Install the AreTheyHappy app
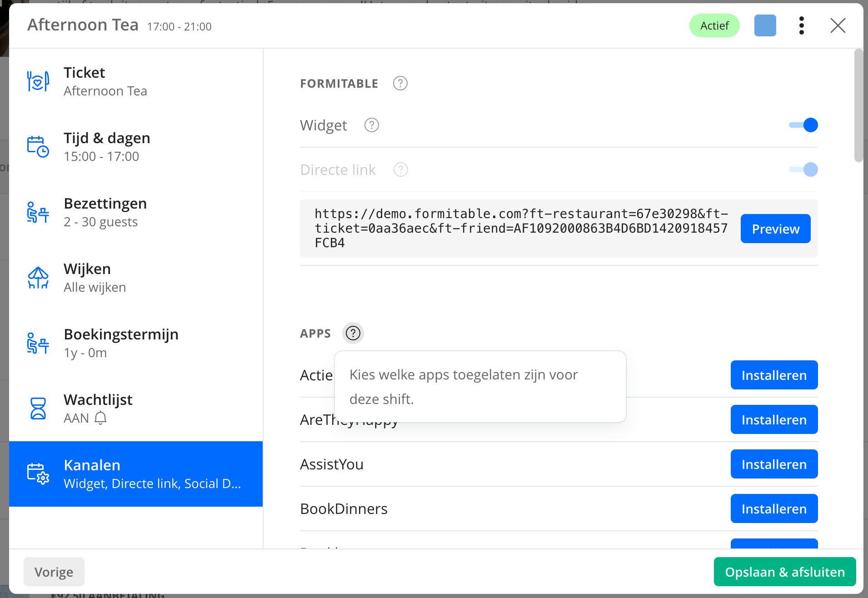Image resolution: width=868 pixels, height=598 pixels. [x=774, y=419]
